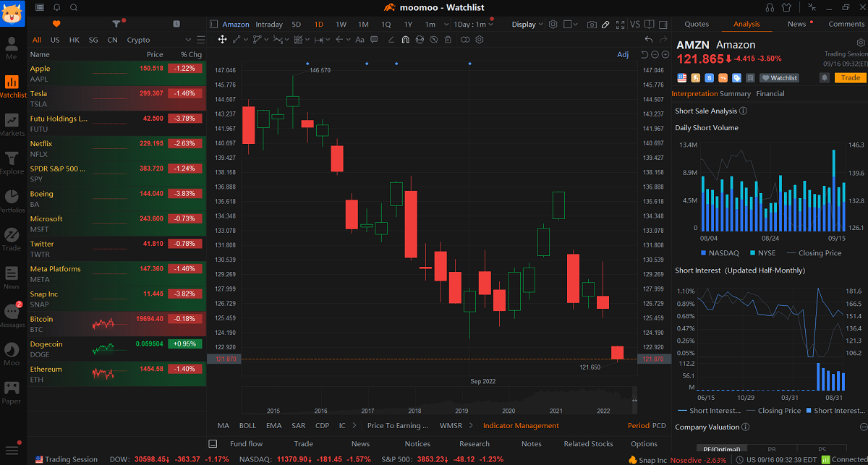Switch to the News tab in right panel

click(x=796, y=24)
